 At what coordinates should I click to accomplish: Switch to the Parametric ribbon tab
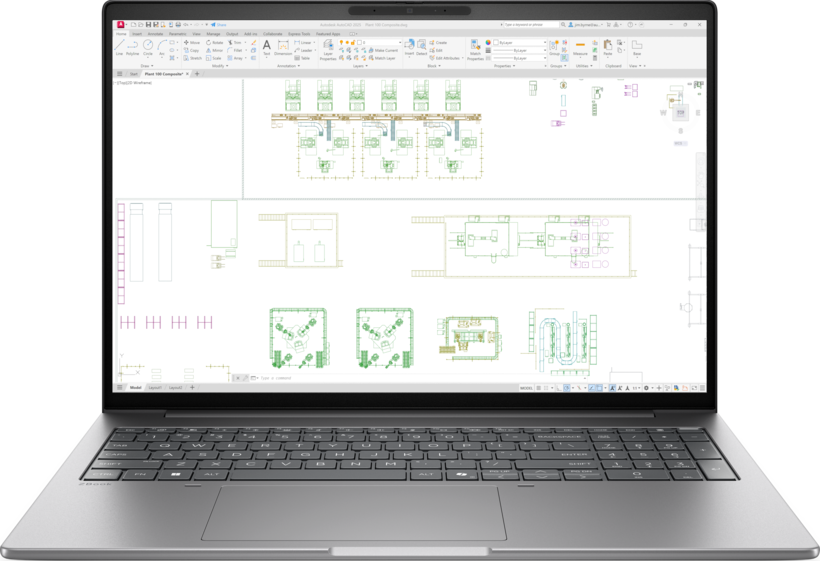point(178,34)
